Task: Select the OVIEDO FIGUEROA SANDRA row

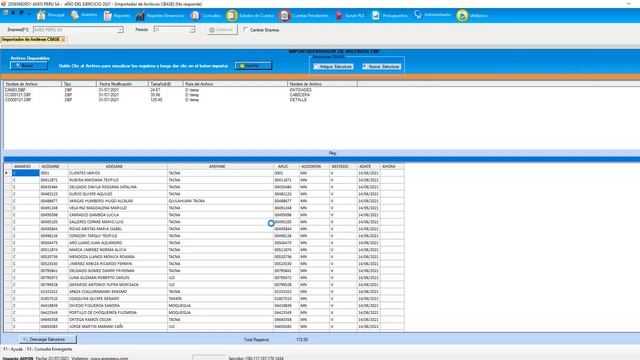Action: tap(204, 305)
